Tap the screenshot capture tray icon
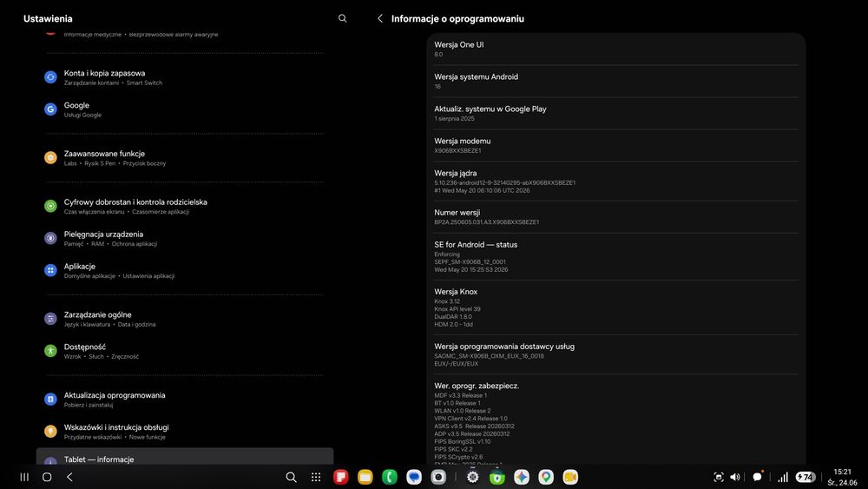Image resolution: width=868 pixels, height=489 pixels. click(719, 477)
